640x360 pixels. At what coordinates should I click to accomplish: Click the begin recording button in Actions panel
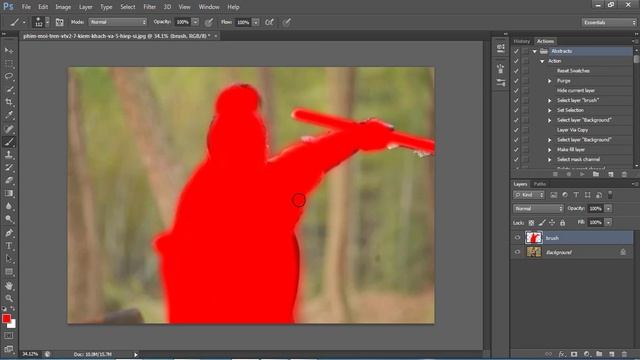(569, 174)
